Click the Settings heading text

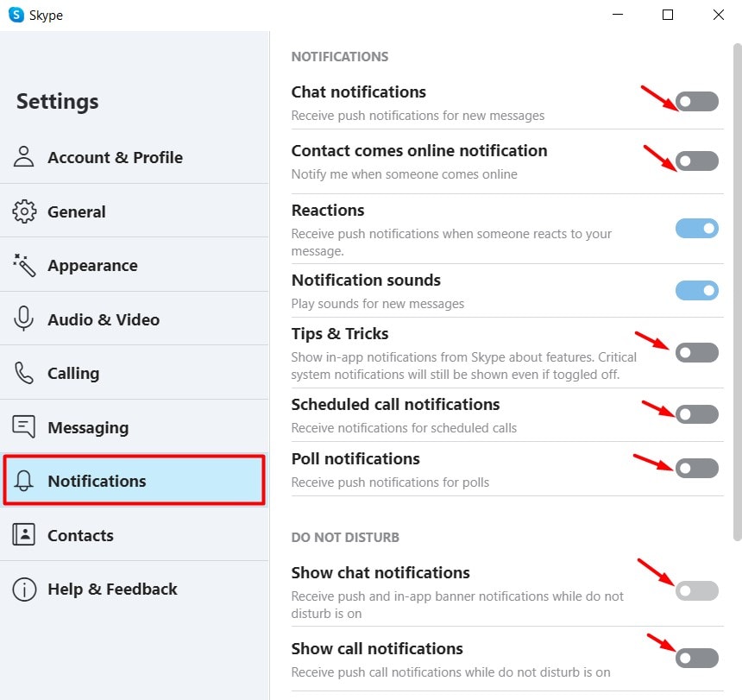coord(57,101)
